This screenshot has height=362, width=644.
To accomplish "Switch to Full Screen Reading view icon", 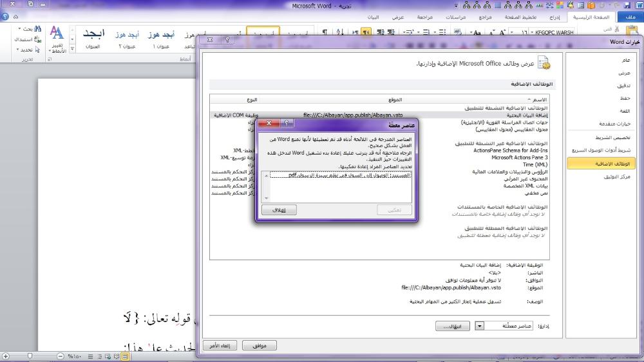I will pyautogui.click(x=117, y=356).
